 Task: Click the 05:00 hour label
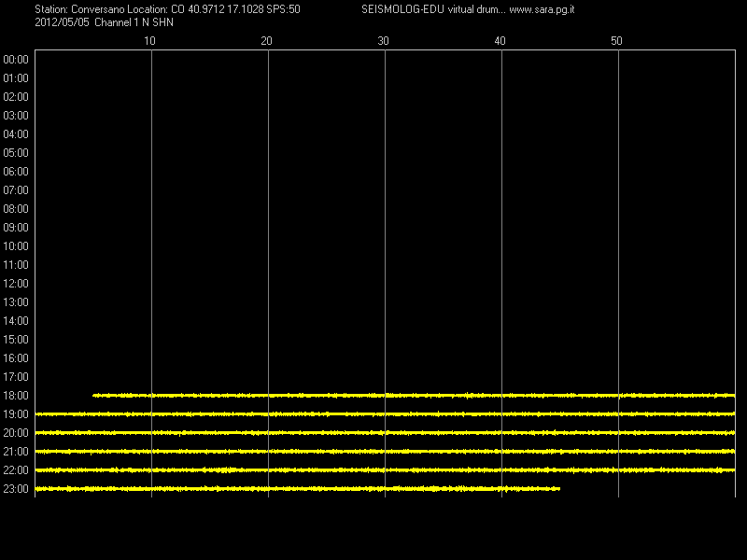16,153
